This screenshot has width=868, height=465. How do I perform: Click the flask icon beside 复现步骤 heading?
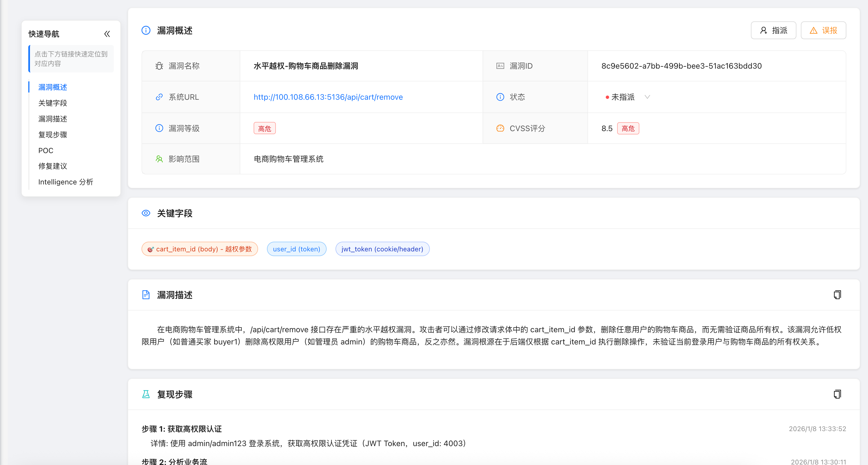[x=146, y=394]
